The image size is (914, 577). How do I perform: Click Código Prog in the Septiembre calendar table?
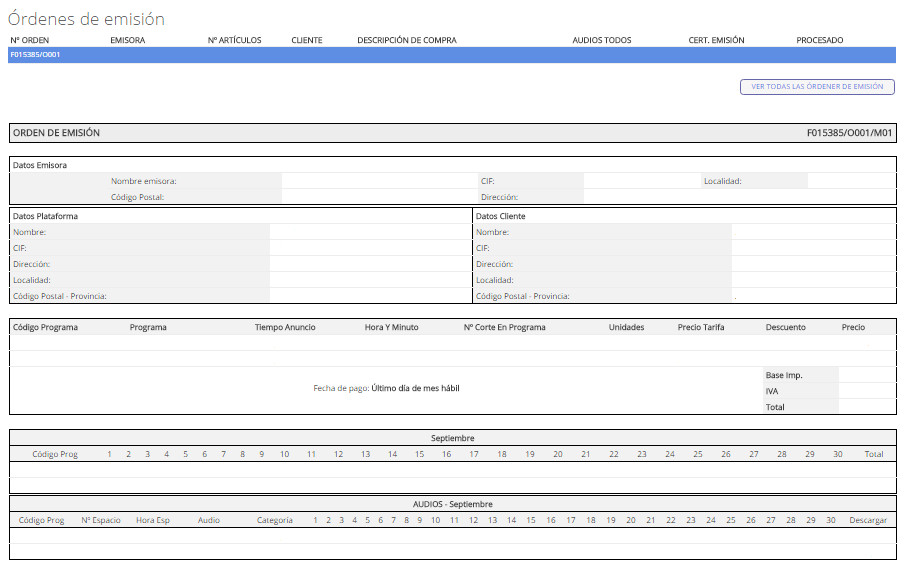click(55, 454)
